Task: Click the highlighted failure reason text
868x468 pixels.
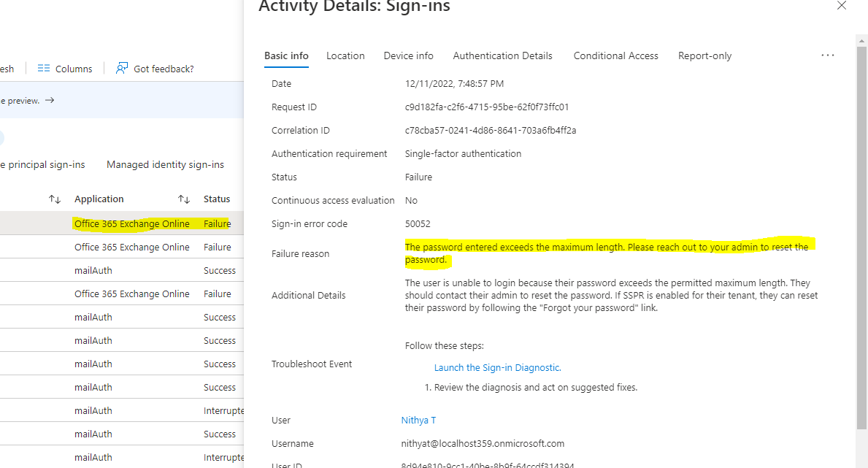Action: tap(607, 253)
